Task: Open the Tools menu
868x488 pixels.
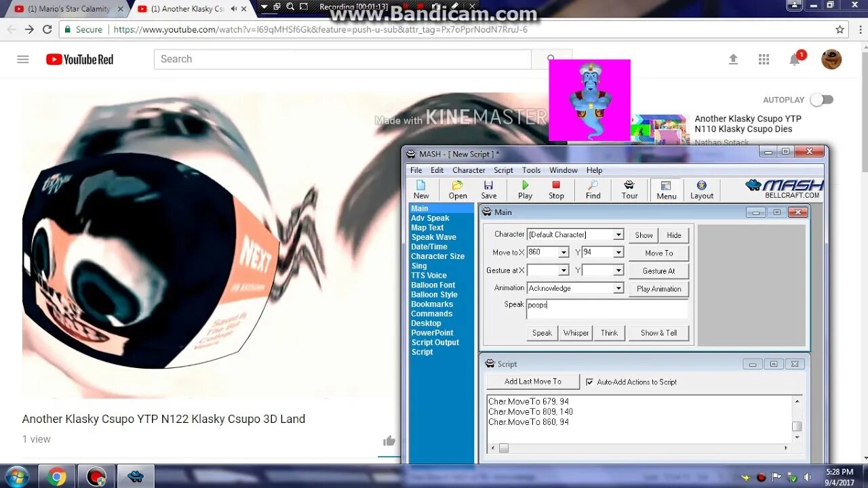Action: [531, 170]
